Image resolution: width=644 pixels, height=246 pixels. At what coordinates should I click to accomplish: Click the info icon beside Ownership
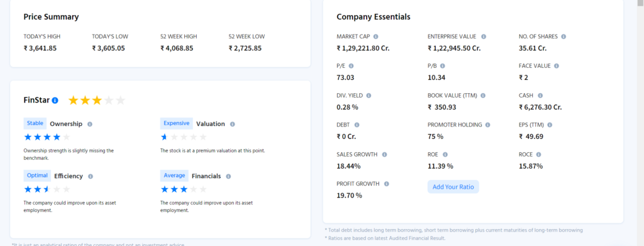[90, 123]
